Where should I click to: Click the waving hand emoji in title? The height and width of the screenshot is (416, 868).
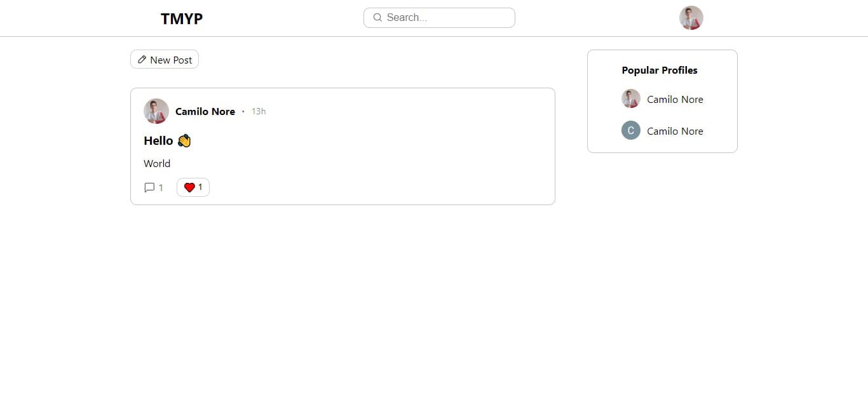click(184, 141)
